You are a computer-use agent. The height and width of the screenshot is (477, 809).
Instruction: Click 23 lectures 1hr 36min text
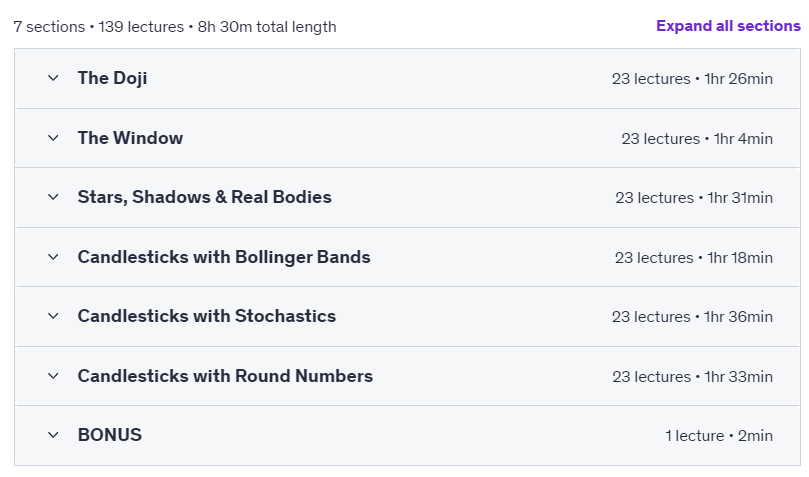tap(692, 317)
